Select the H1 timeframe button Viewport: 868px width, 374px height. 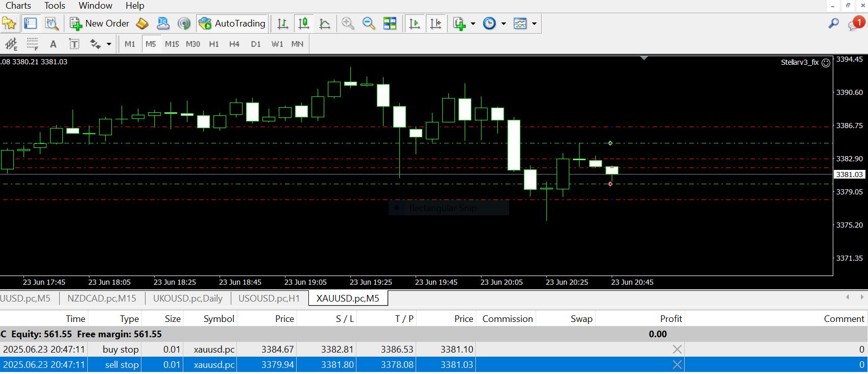pyautogui.click(x=214, y=44)
